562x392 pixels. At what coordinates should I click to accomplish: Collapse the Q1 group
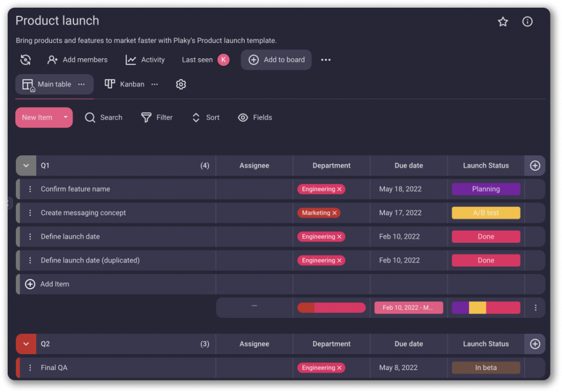(x=26, y=166)
